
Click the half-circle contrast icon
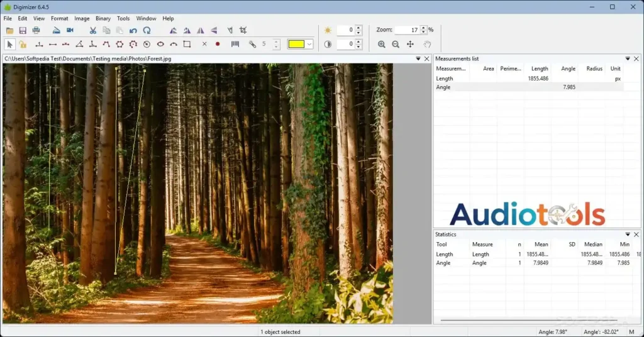(x=327, y=44)
